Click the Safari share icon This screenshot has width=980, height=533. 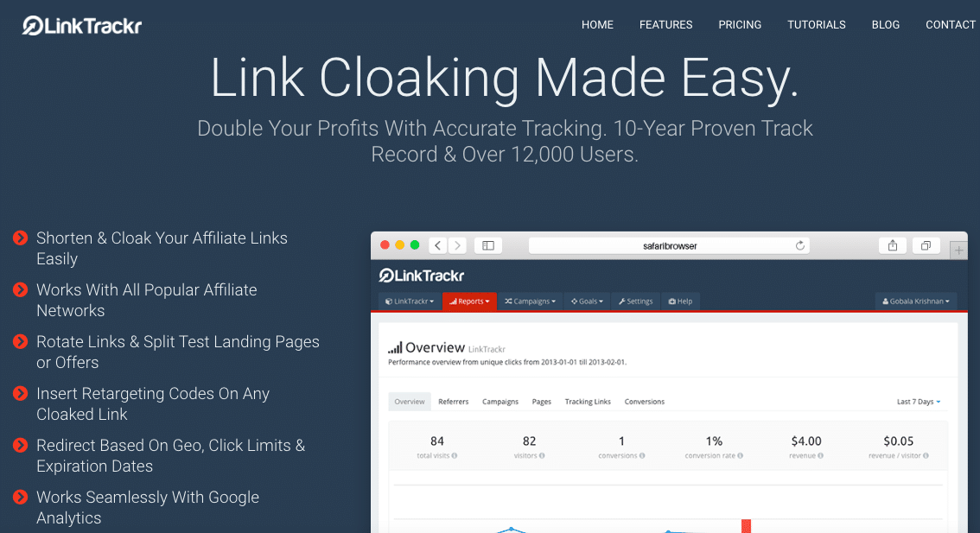pyautogui.click(x=893, y=245)
